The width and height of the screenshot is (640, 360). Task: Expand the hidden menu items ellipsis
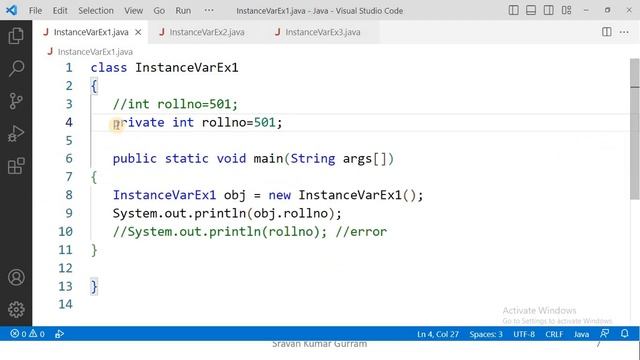coord(209,11)
